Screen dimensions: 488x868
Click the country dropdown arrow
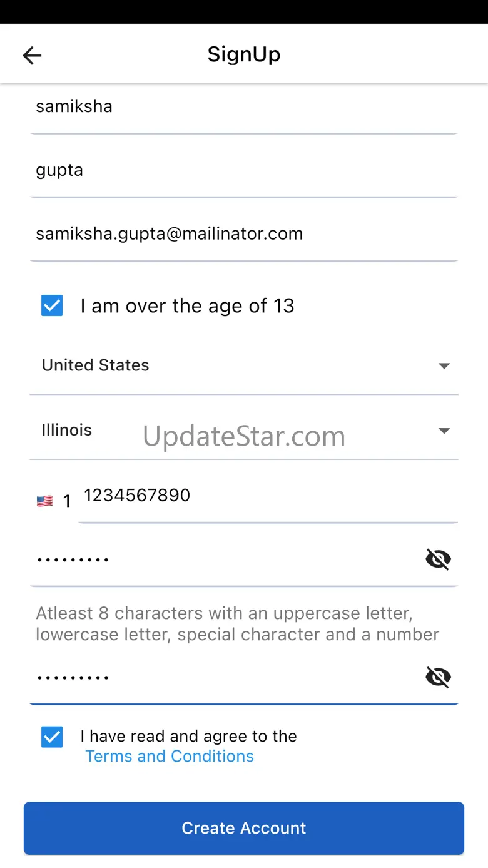(x=444, y=366)
